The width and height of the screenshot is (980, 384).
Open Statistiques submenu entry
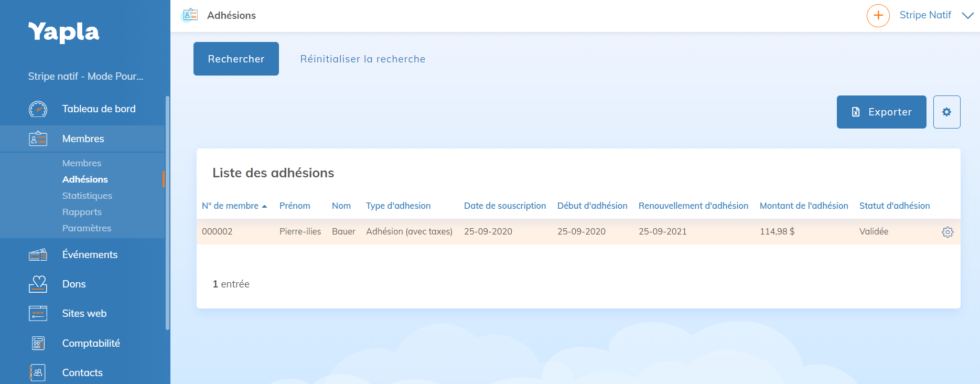tap(87, 196)
